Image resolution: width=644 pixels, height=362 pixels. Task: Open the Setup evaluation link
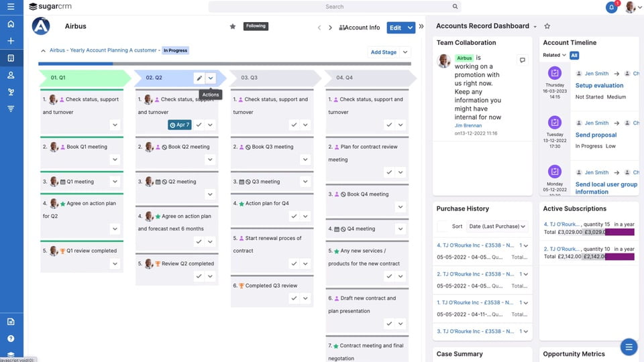pos(599,86)
